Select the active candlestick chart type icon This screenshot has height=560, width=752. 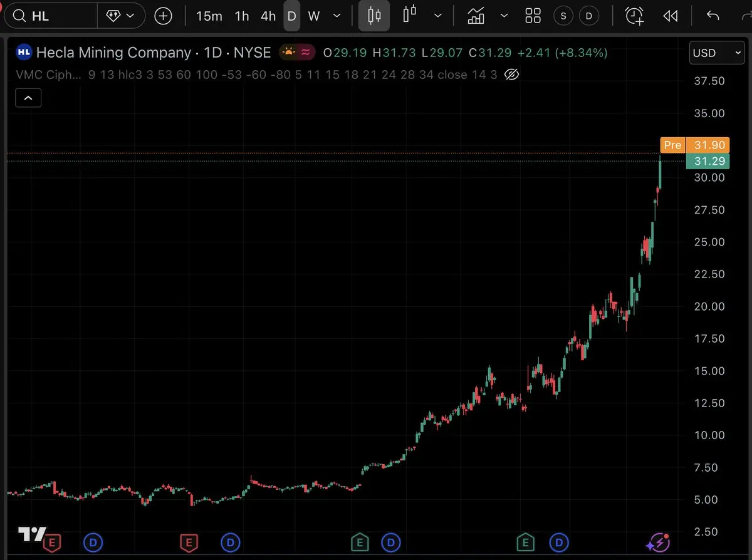pos(374,16)
